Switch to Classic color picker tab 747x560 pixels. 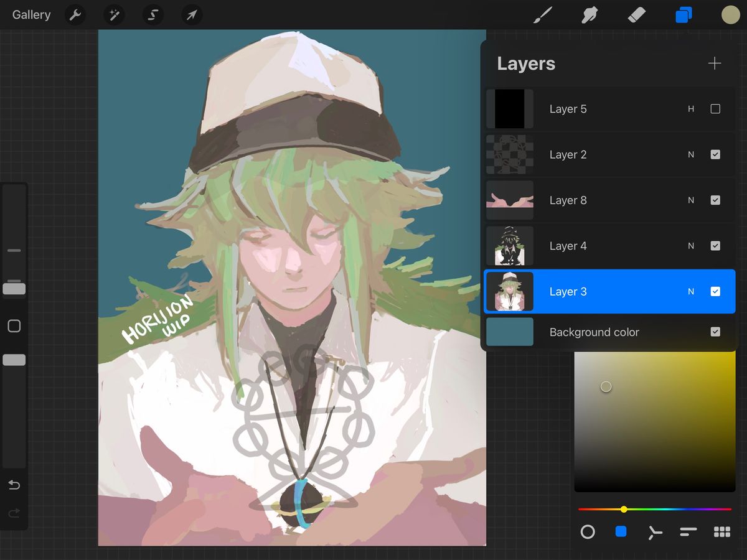[621, 532]
